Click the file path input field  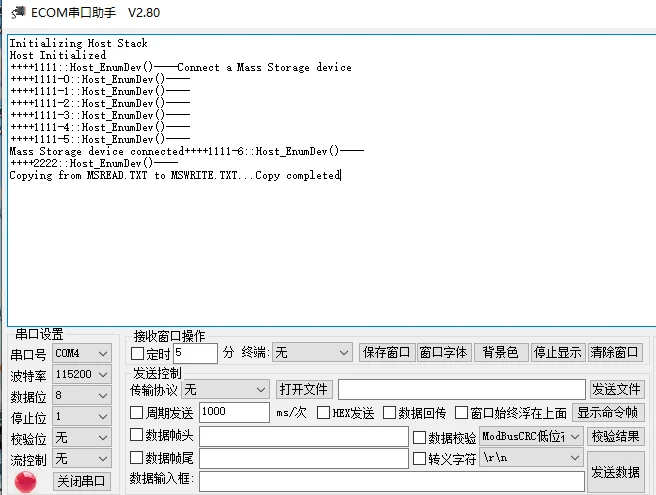(x=461, y=390)
